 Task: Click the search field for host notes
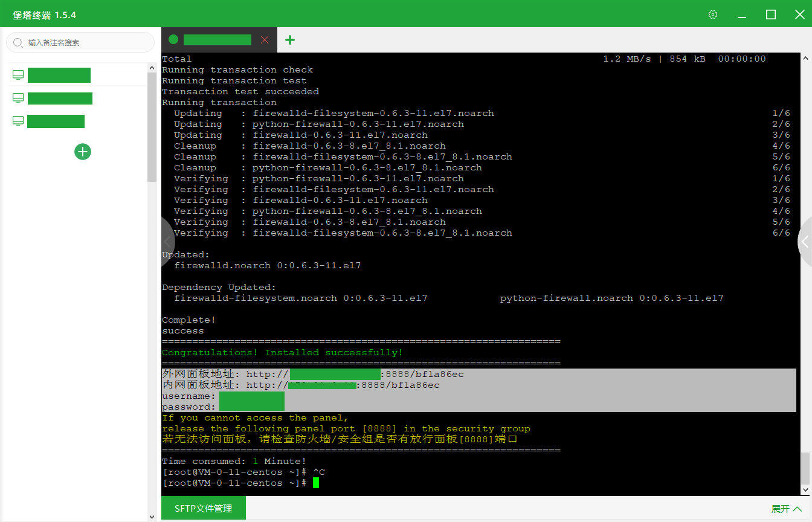(80, 42)
